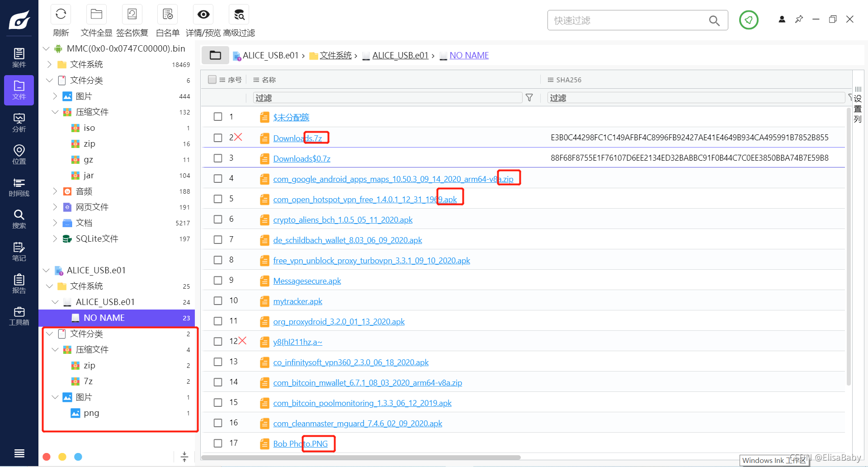Image resolution: width=868 pixels, height=467 pixels.
Task: Click the application logo icon
Action: 19,19
